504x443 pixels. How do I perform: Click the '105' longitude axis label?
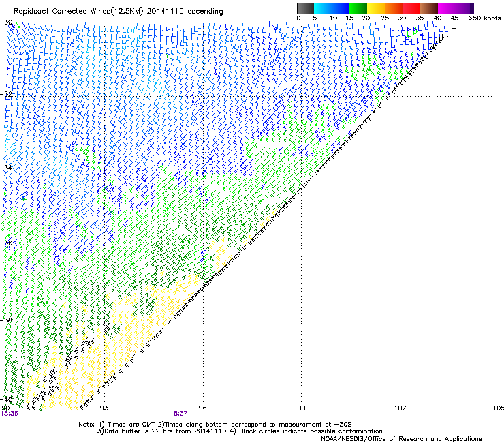click(499, 408)
